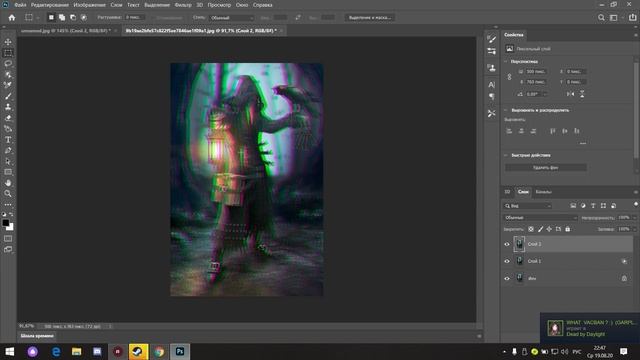
Task: Click the feather value input field
Action: click(135, 18)
